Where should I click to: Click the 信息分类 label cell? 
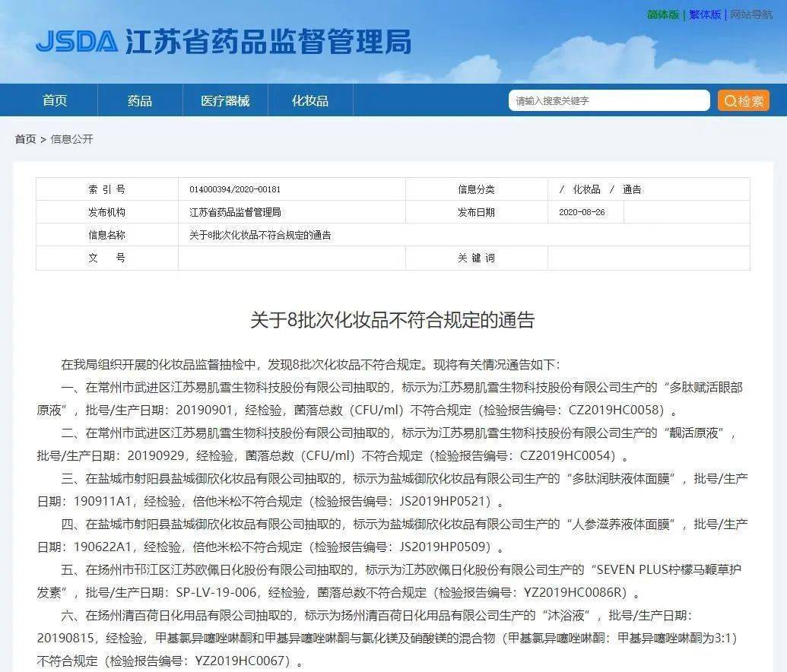[x=476, y=189]
